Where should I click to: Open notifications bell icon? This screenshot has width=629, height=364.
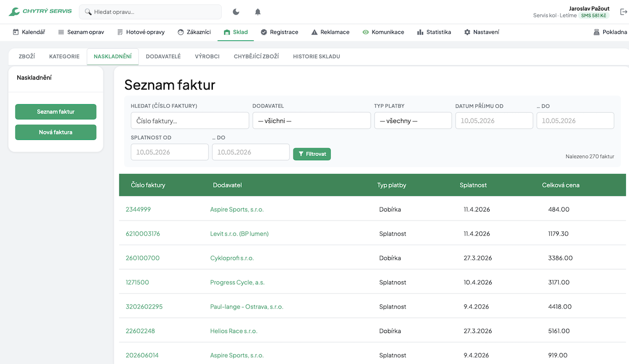pyautogui.click(x=258, y=12)
